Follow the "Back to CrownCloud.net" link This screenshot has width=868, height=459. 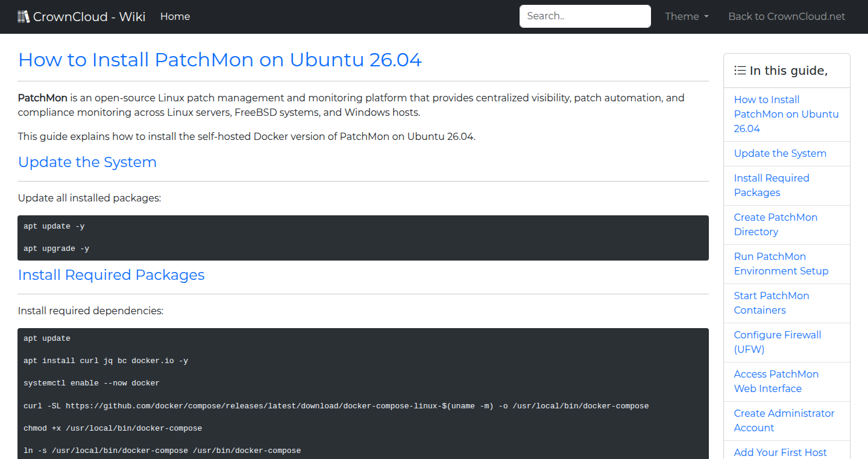click(787, 16)
